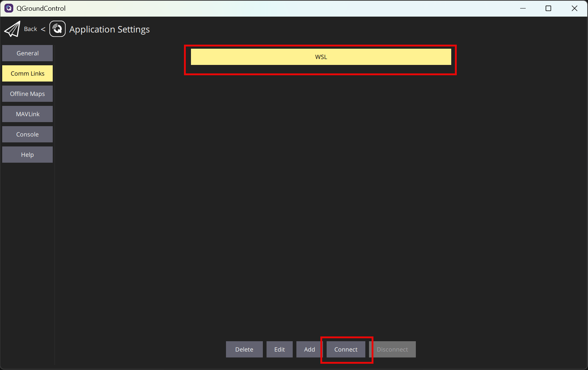Select the Comm Links tab

click(28, 73)
